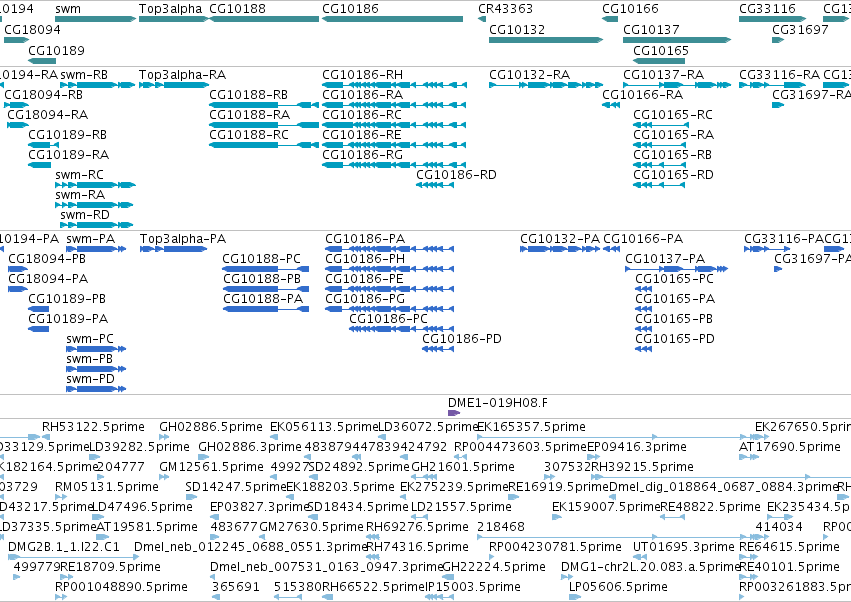
Task: Select protein swm-PD
Action: click(x=90, y=379)
